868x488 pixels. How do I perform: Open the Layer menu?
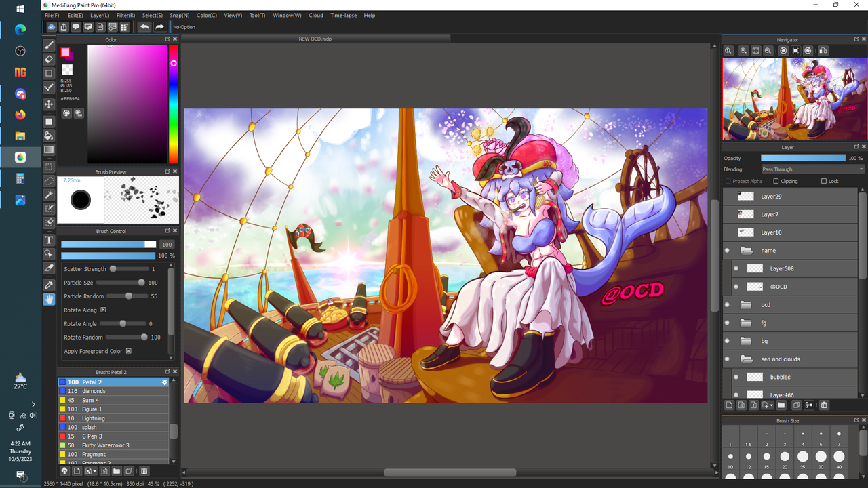100,15
